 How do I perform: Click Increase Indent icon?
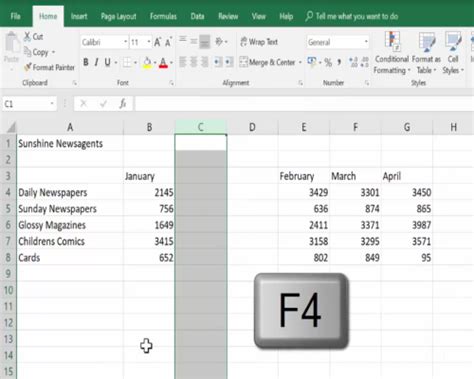pos(229,62)
